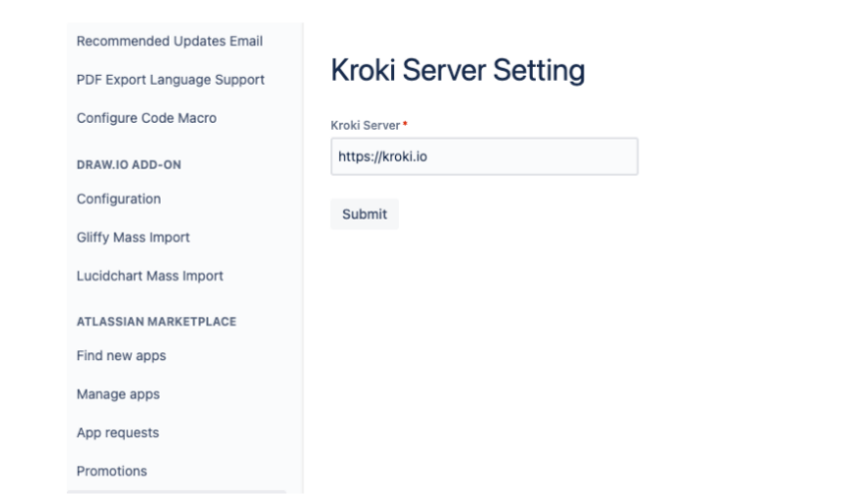Click the https://kroki.io text in the field
Screen dimensions: 868x494
click(x=382, y=157)
